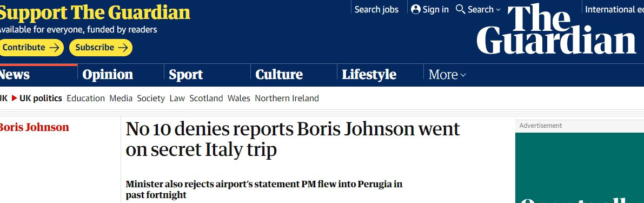The image size is (644, 203).
Task: Open the International edition selector
Action: pyautogui.click(x=614, y=9)
